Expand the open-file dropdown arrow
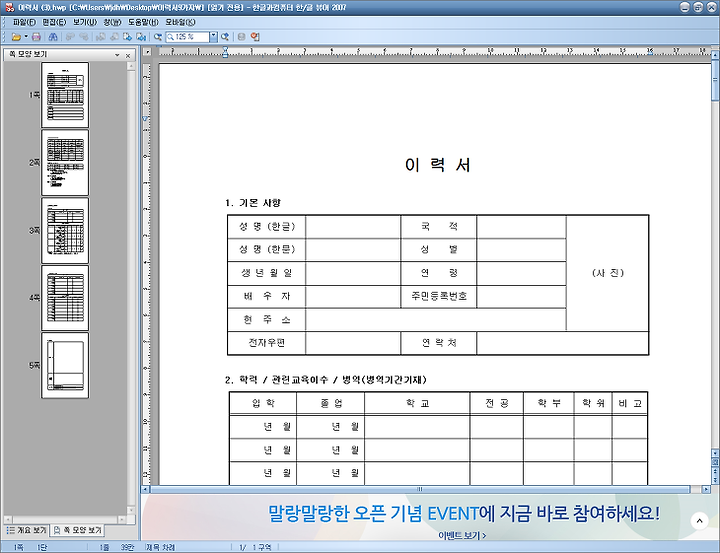This screenshot has height=553, width=720. click(26, 37)
